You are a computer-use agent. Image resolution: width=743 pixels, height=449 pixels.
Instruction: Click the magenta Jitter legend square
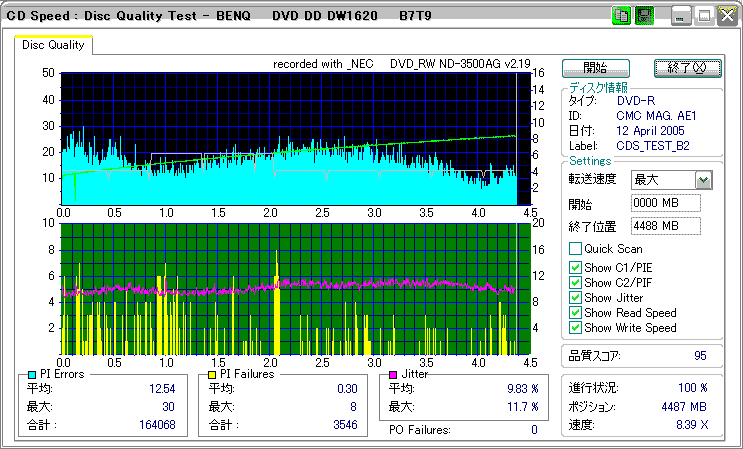point(393,375)
